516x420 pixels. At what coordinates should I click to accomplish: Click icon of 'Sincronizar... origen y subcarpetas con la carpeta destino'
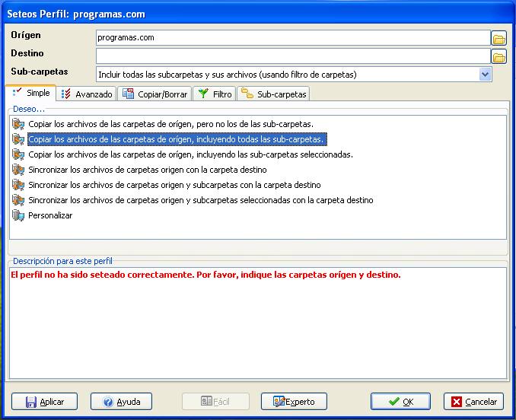click(18, 185)
